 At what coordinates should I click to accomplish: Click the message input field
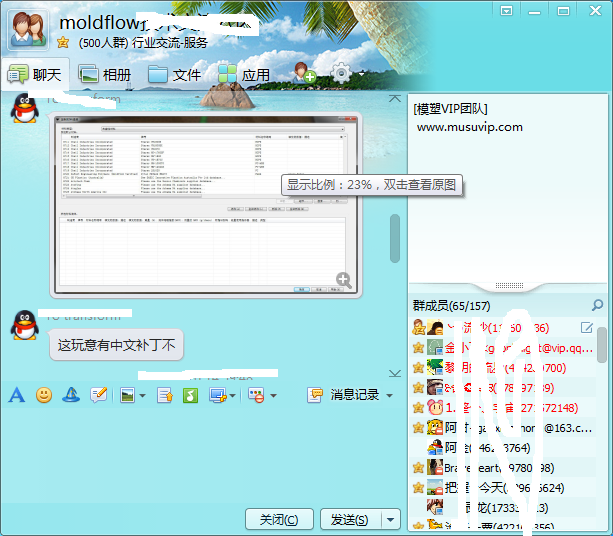coord(203,455)
